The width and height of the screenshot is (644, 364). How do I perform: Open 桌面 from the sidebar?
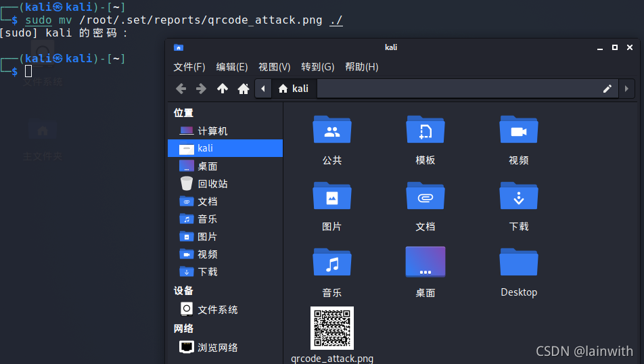[x=225, y=166]
